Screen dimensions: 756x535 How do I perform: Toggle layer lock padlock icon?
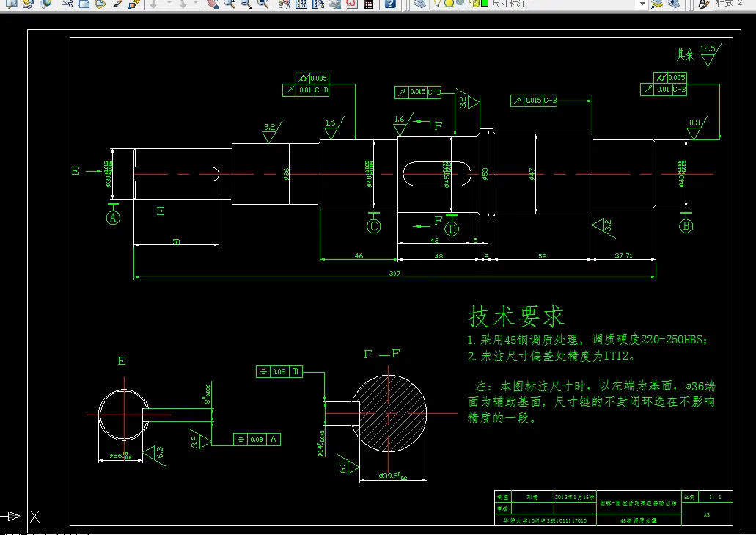474,3
